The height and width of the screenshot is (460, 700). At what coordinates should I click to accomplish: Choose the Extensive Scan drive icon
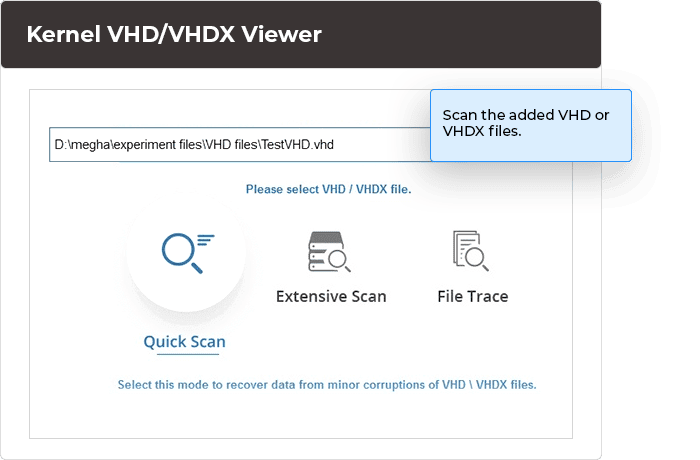pyautogui.click(x=329, y=251)
